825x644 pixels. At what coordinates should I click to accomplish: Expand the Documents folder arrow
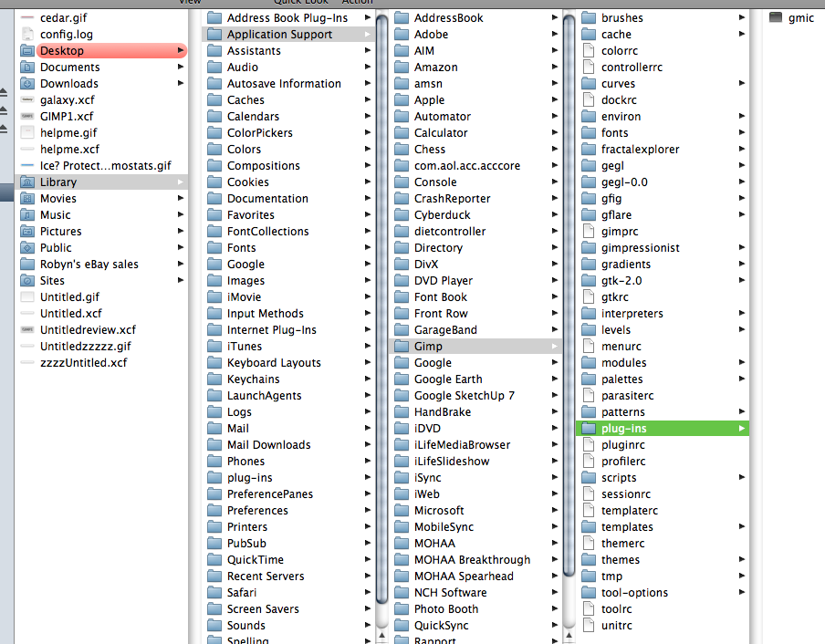[181, 67]
